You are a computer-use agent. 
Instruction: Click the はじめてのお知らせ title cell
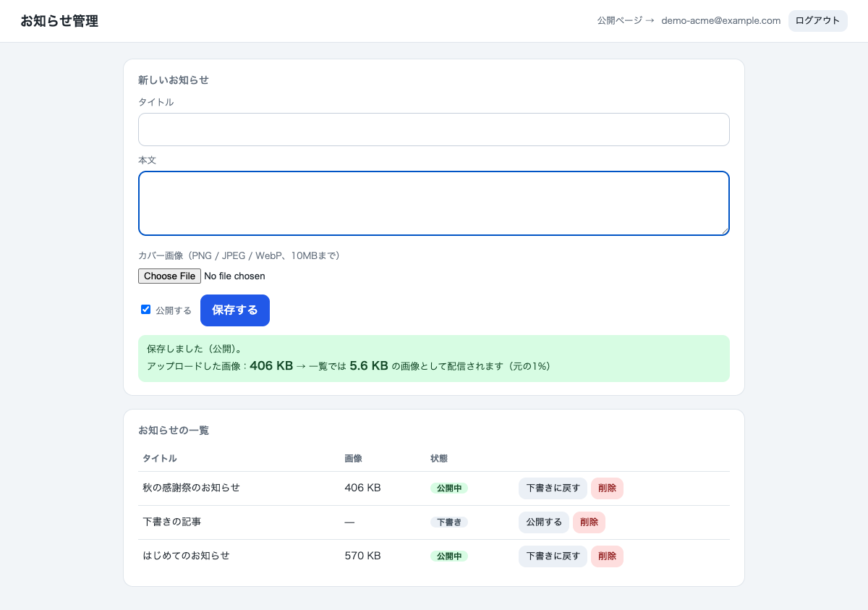pos(186,556)
